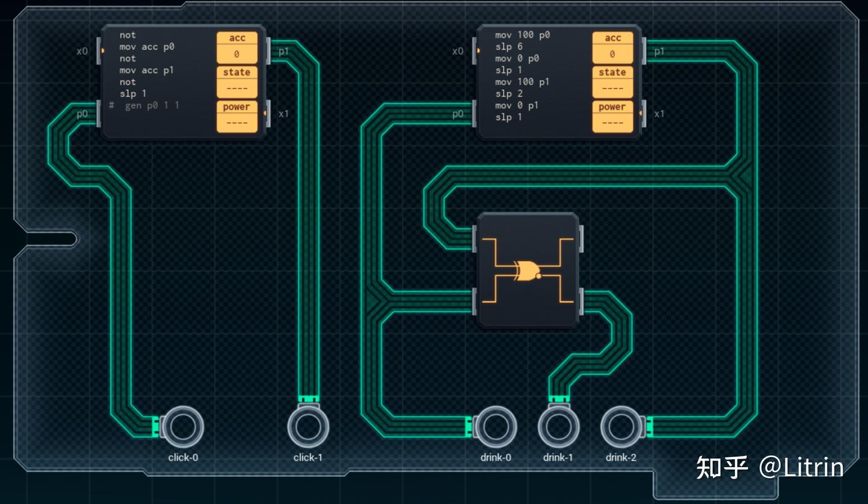The height and width of the screenshot is (504, 868).
Task: Place cursor on 'gen p0 1 1' comment line
Action: coord(152,106)
